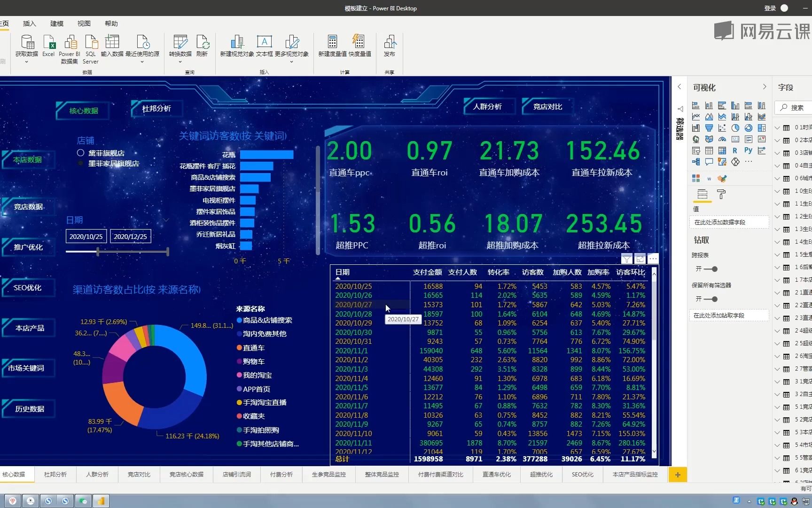Expand the field table starting with 0 6
Image resolution: width=812 pixels, height=508 pixels.
tap(778, 179)
